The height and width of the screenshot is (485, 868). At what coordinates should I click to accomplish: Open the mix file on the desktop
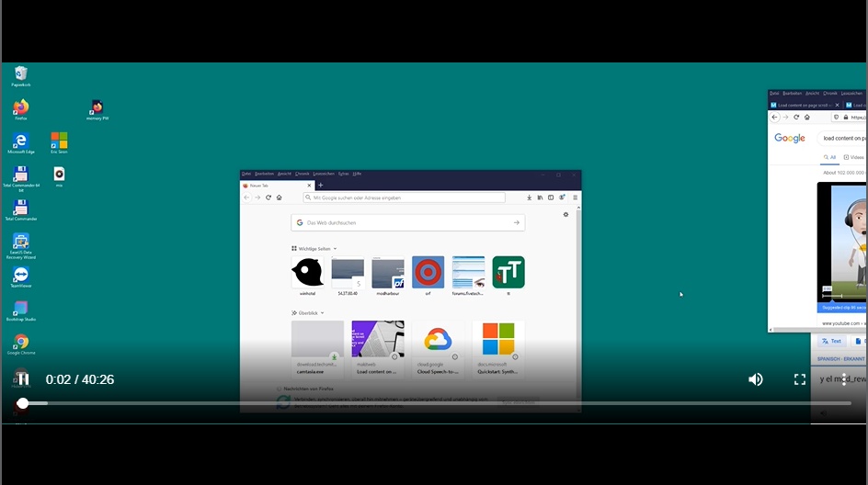point(59,177)
